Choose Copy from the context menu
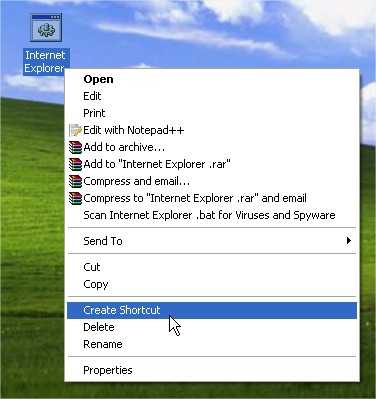 click(212, 284)
